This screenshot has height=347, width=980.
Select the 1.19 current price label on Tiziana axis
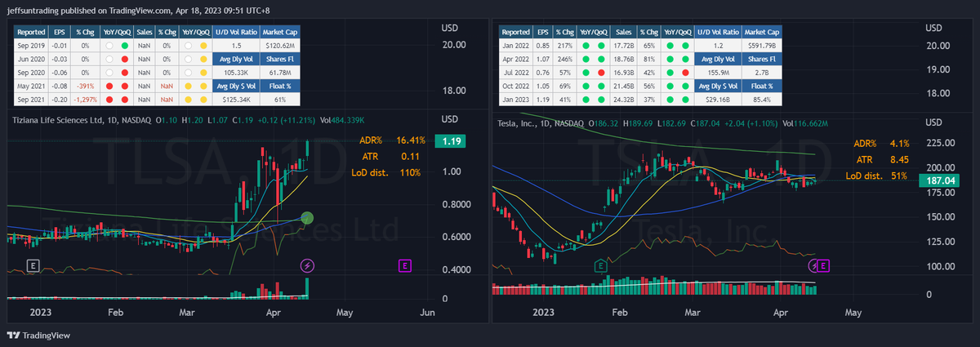point(451,140)
